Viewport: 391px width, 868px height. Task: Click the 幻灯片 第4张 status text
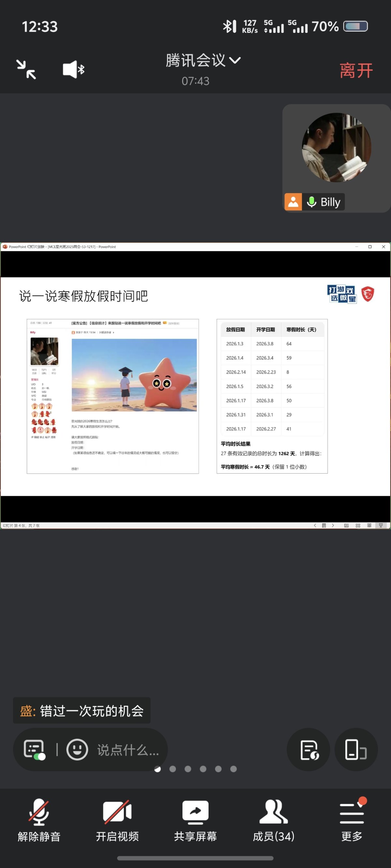click(x=21, y=525)
